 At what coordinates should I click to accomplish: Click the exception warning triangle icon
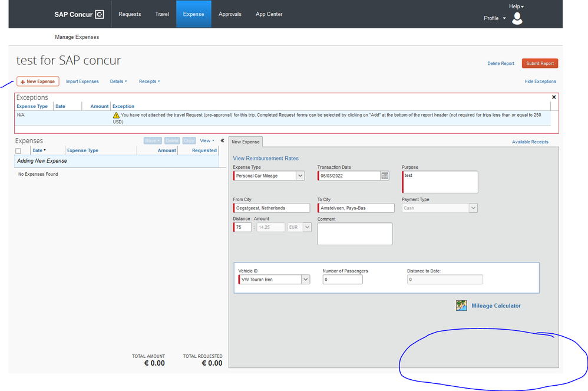(x=116, y=115)
